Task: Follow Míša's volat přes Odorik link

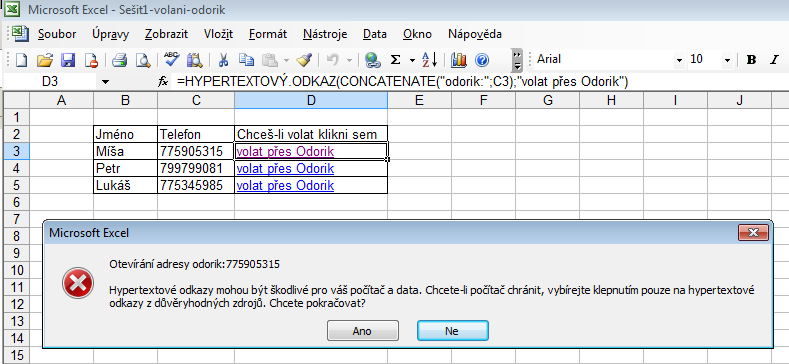Action: (285, 152)
